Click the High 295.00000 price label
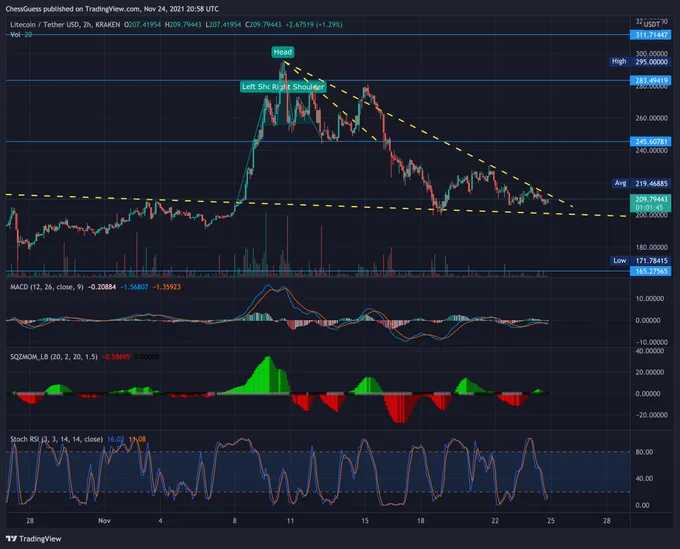 pos(640,62)
